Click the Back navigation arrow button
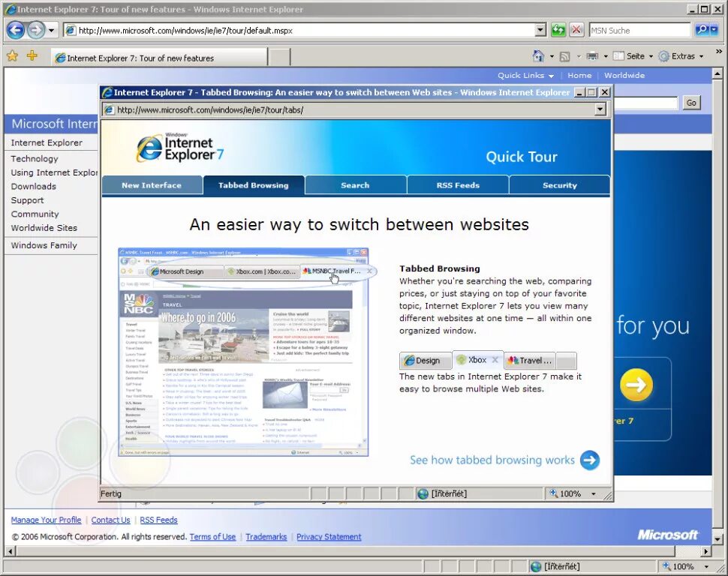The width and height of the screenshot is (728, 576). (15, 30)
